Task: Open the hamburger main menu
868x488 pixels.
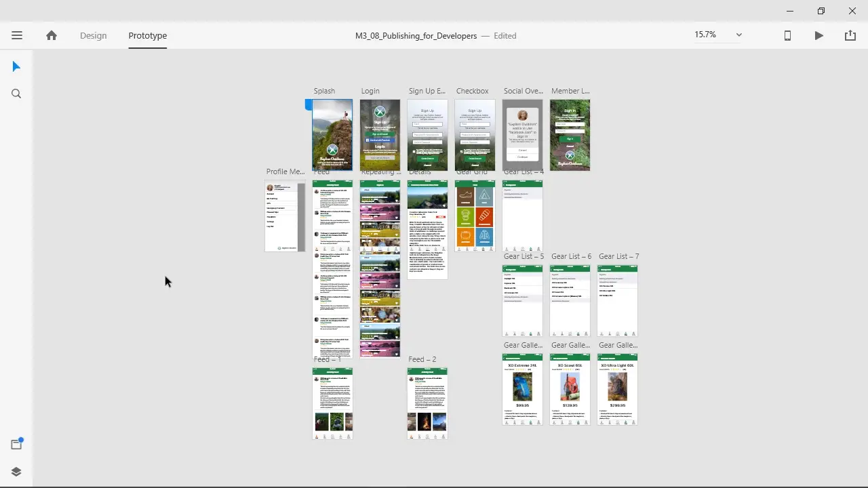Action: pyautogui.click(x=17, y=35)
